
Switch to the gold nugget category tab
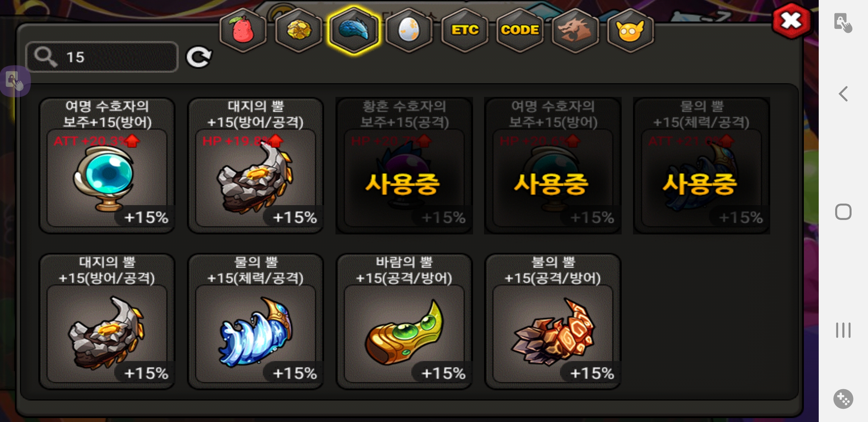[299, 30]
